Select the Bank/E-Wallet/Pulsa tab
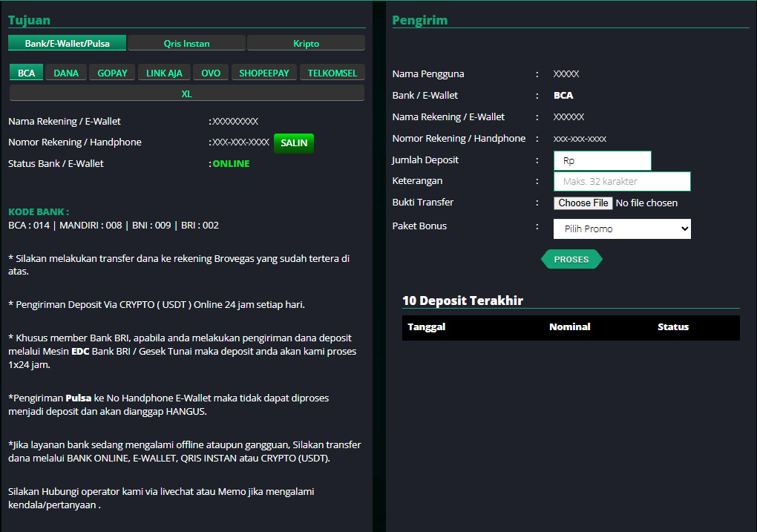This screenshot has height=532, width=757. click(x=67, y=43)
